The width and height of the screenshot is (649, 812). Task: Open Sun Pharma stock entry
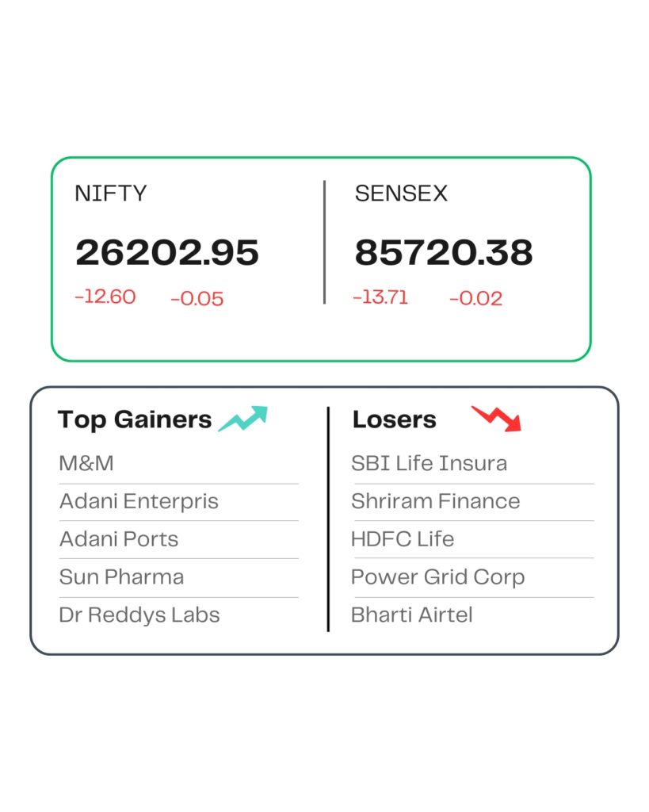point(121,576)
